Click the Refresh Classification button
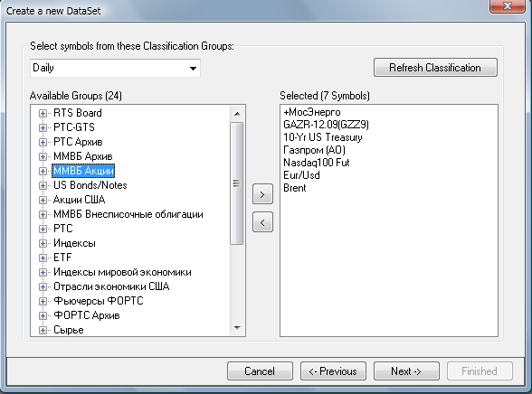Viewport: 532px width, 394px height. [x=436, y=68]
